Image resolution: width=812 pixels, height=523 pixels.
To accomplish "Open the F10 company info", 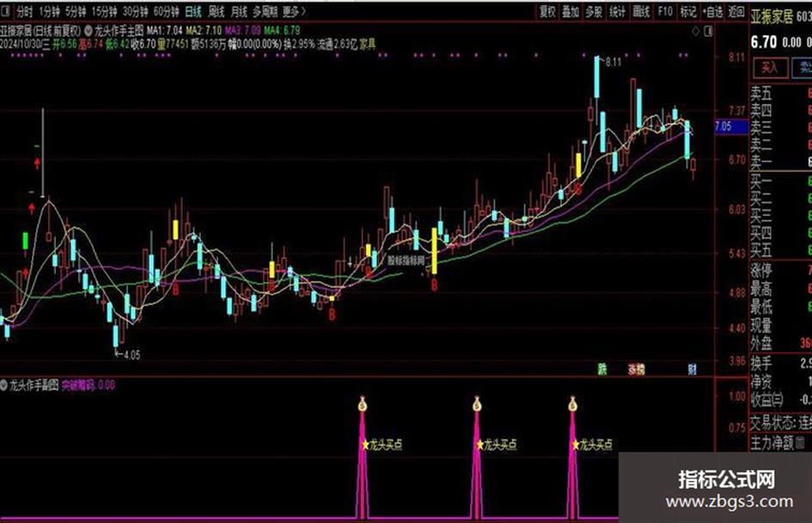I will 665,11.
